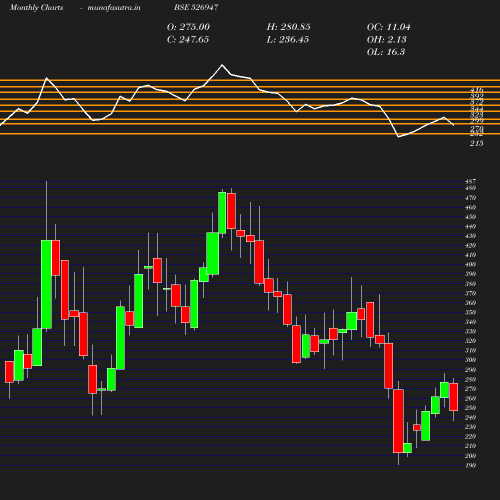Click the 380 price axis label
Image resolution: width=500 pixels, height=500 pixels.
(471, 284)
